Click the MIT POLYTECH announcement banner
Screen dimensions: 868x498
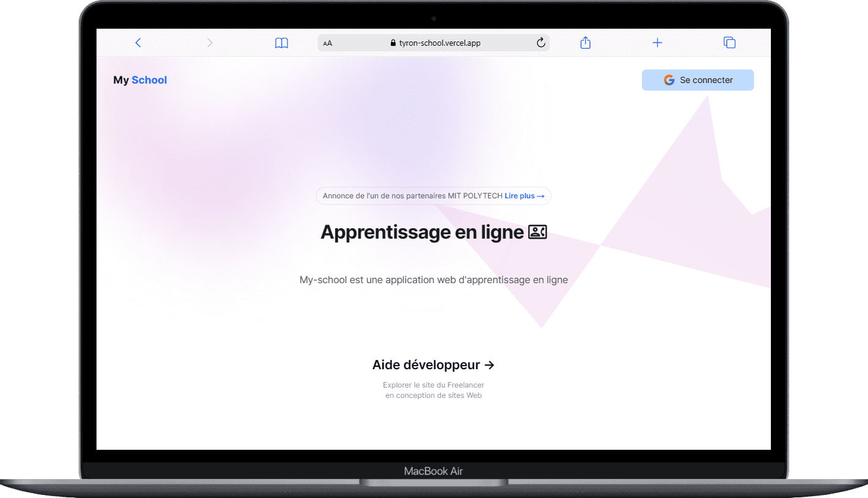click(x=434, y=196)
